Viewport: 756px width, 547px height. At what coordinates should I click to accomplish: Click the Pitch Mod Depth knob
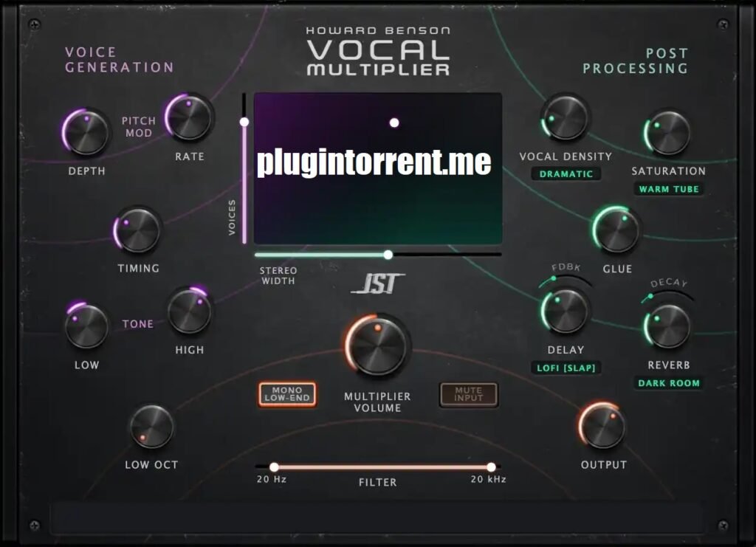[x=86, y=131]
